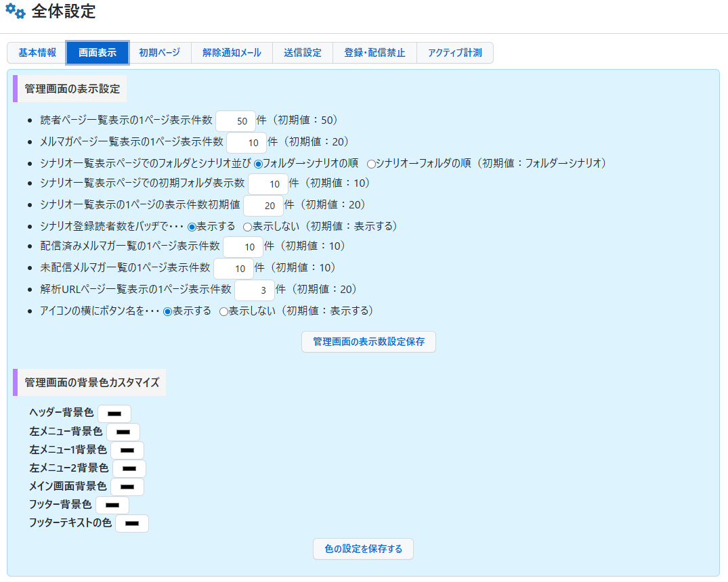
Task: Select the アクティブ計測 tab
Action: point(454,53)
